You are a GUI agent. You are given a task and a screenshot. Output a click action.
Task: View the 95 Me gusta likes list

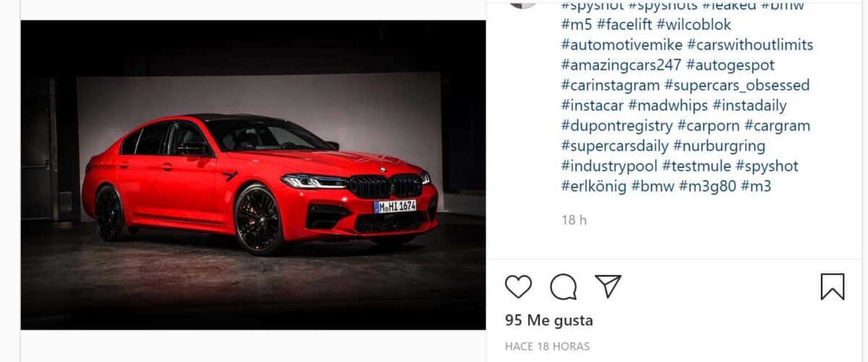(549, 320)
